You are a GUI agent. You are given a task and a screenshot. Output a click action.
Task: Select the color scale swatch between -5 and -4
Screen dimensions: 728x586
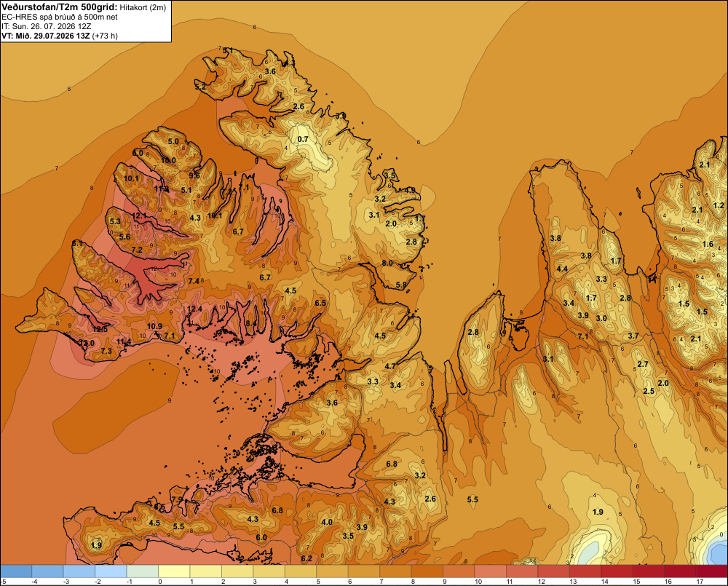(x=16, y=571)
